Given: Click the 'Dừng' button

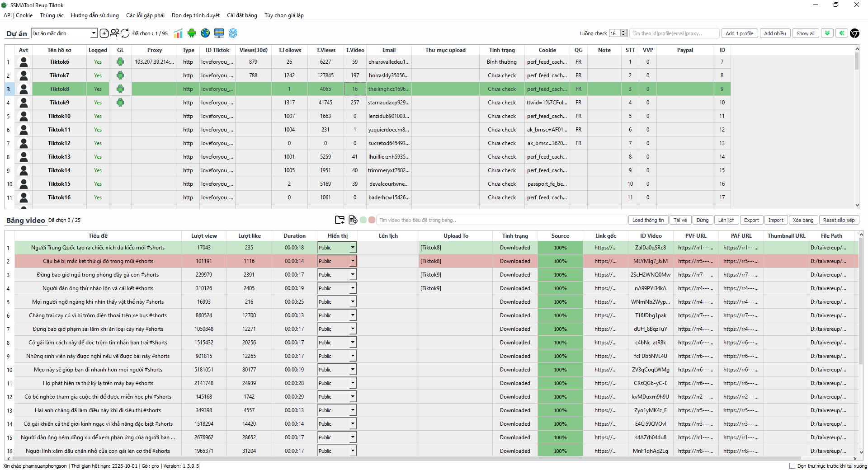Looking at the screenshot, I should pyautogui.click(x=703, y=220).
